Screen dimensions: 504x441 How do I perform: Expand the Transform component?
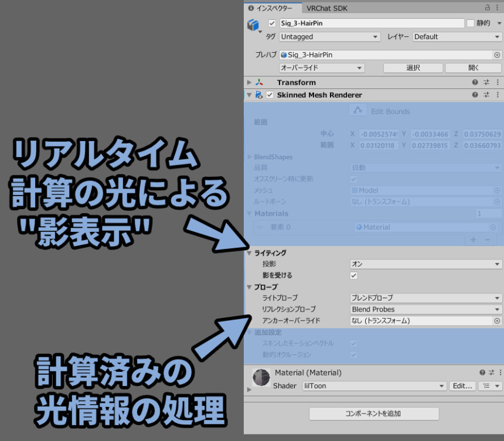249,82
